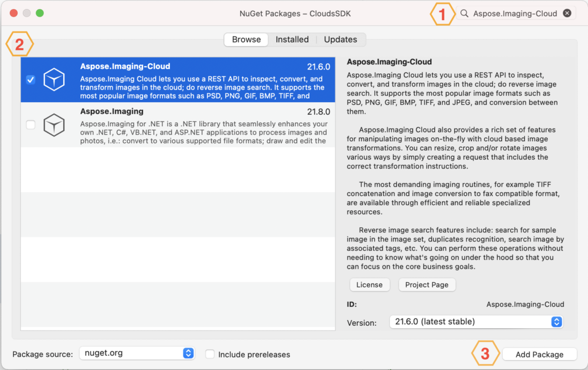Click the License button
This screenshot has height=370, width=588.
pos(369,285)
